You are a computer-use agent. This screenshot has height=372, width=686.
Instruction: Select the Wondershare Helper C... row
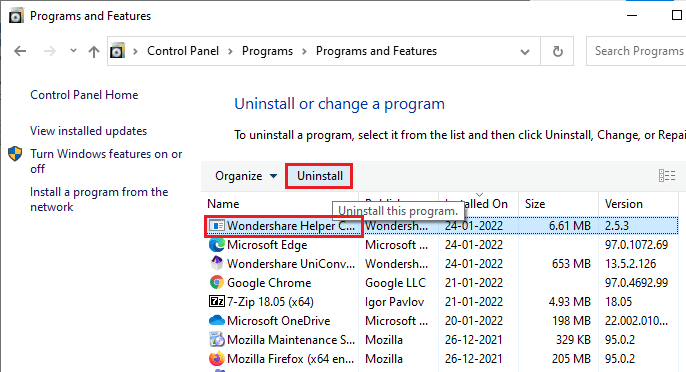tap(442, 226)
